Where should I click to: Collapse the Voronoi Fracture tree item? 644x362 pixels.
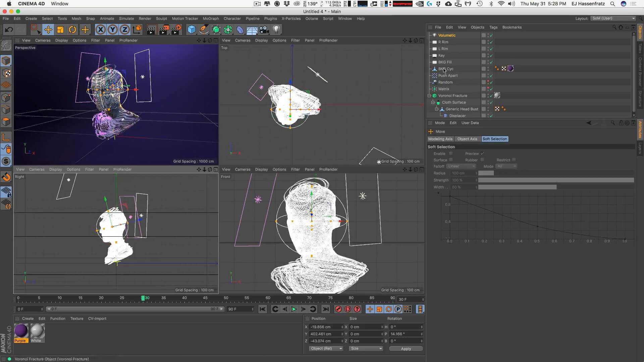click(x=429, y=96)
